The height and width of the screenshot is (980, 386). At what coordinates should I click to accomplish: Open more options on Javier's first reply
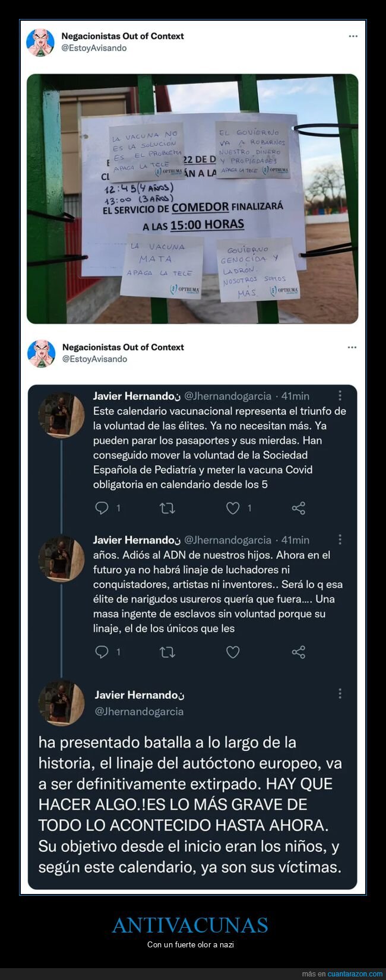[x=340, y=396]
